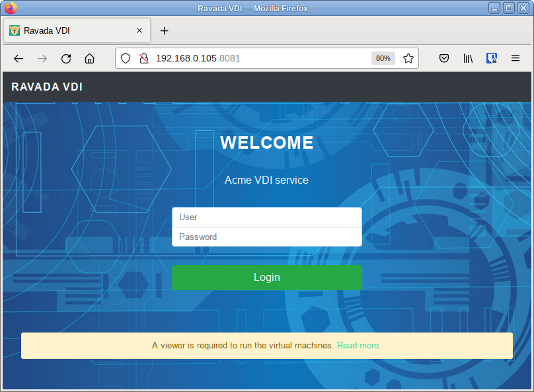
Task: Click the 'Acme VDI service' text
Action: 266,180
